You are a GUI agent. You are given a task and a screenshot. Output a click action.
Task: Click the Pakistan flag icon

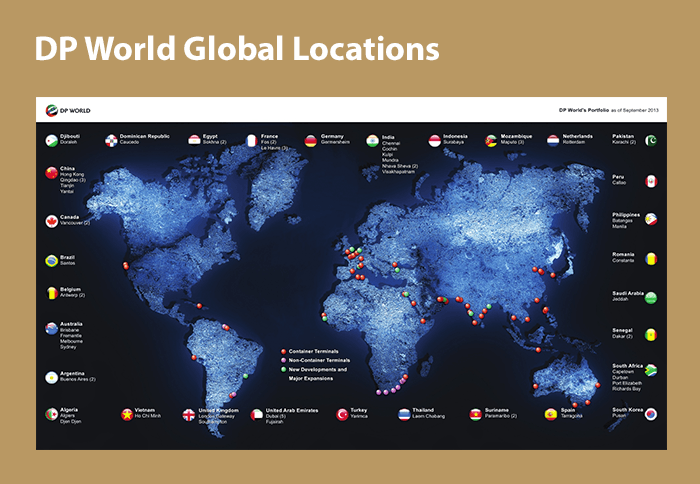pos(651,141)
